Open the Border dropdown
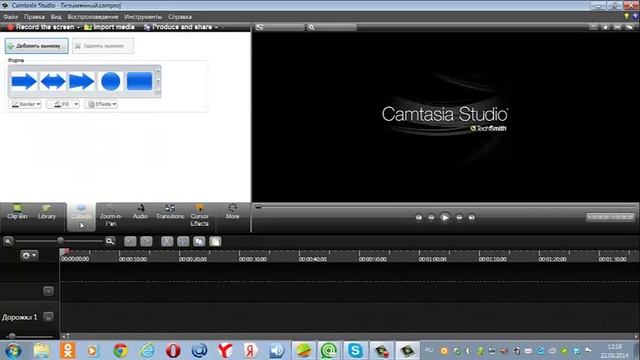 click(x=26, y=104)
